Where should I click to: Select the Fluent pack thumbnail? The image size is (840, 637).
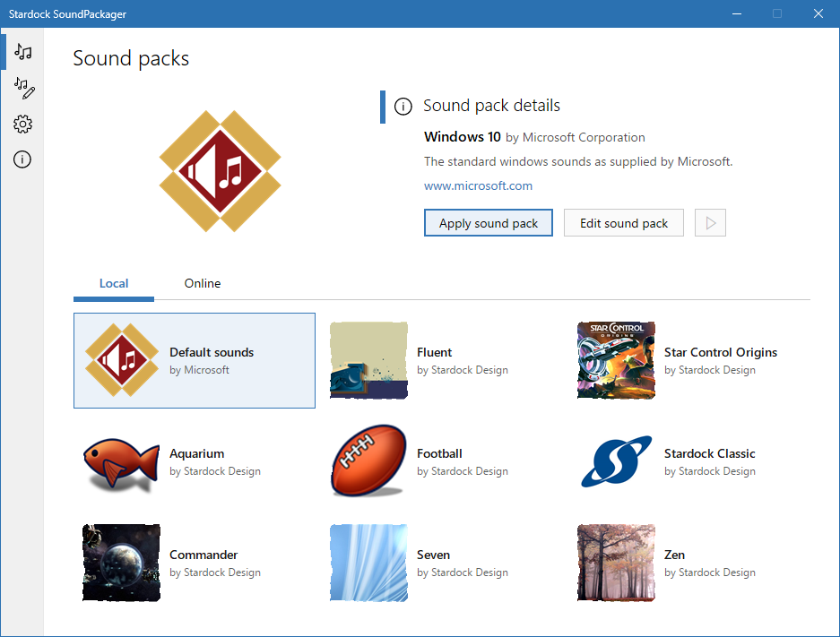pyautogui.click(x=368, y=360)
